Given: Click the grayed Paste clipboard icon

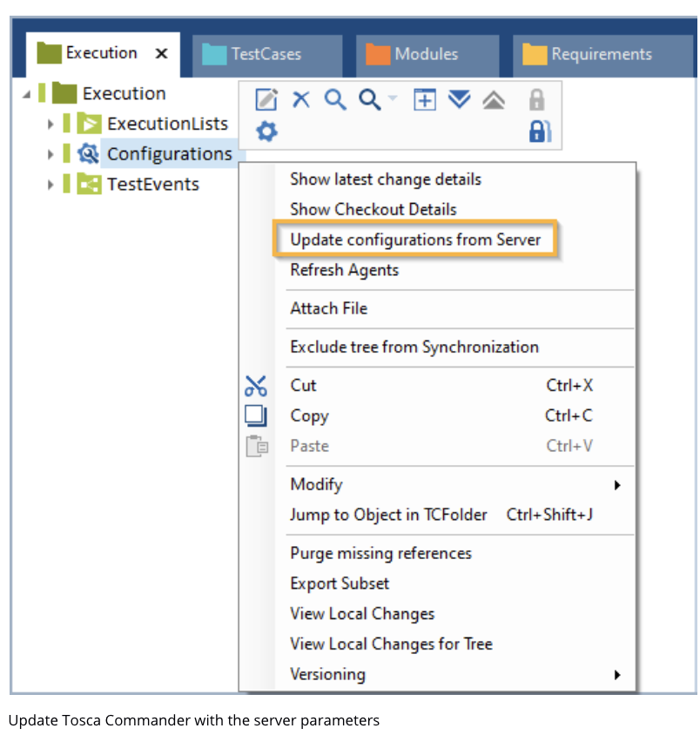Looking at the screenshot, I should [x=257, y=446].
